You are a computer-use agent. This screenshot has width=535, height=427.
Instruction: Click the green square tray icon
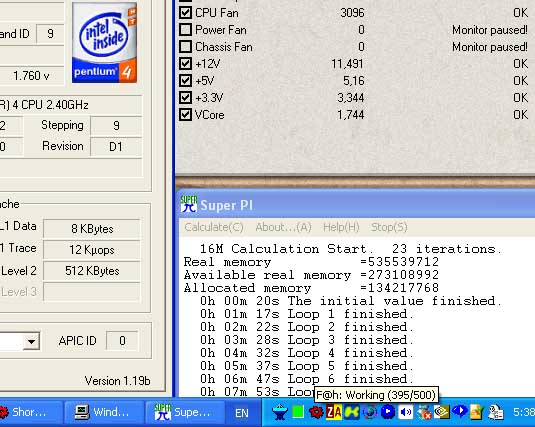point(298,412)
